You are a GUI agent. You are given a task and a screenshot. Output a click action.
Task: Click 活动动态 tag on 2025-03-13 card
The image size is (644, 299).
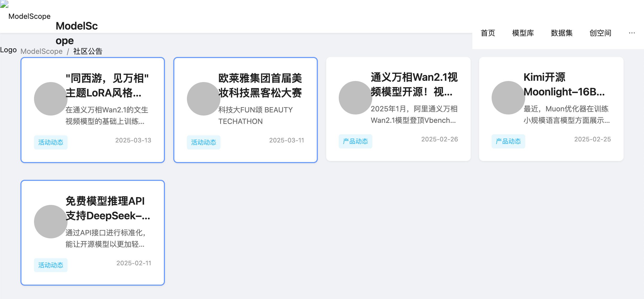tap(51, 142)
